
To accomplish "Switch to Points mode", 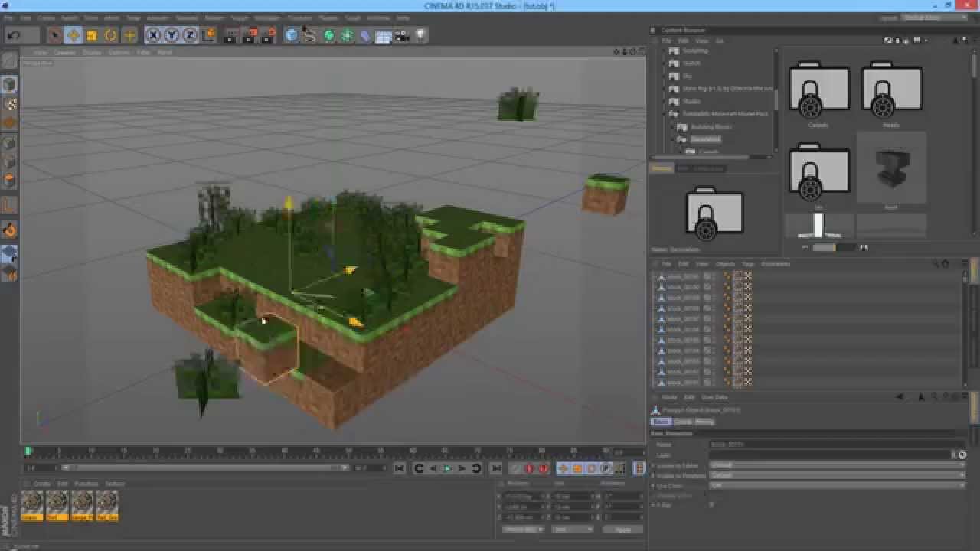I will (x=10, y=144).
